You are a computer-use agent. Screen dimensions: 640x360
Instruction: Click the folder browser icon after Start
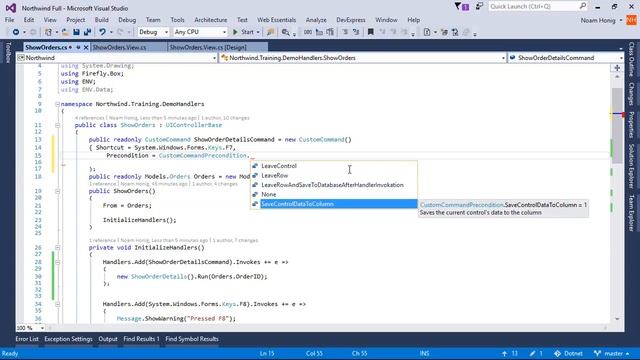[x=270, y=32]
